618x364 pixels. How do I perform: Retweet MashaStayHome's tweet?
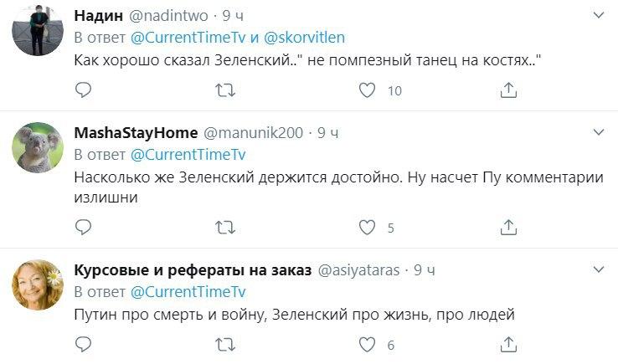(224, 226)
